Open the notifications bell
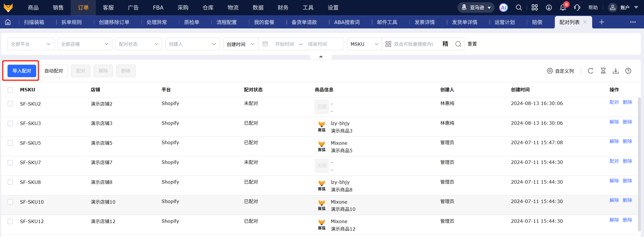 (x=563, y=8)
